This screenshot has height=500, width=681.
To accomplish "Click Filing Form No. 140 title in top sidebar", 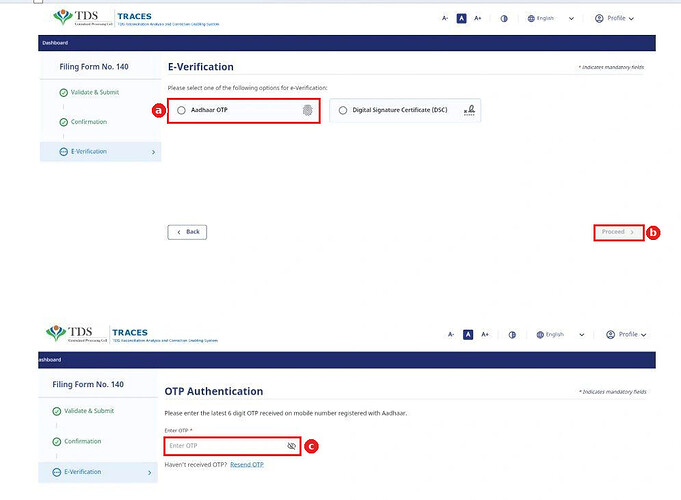I will coord(94,67).
